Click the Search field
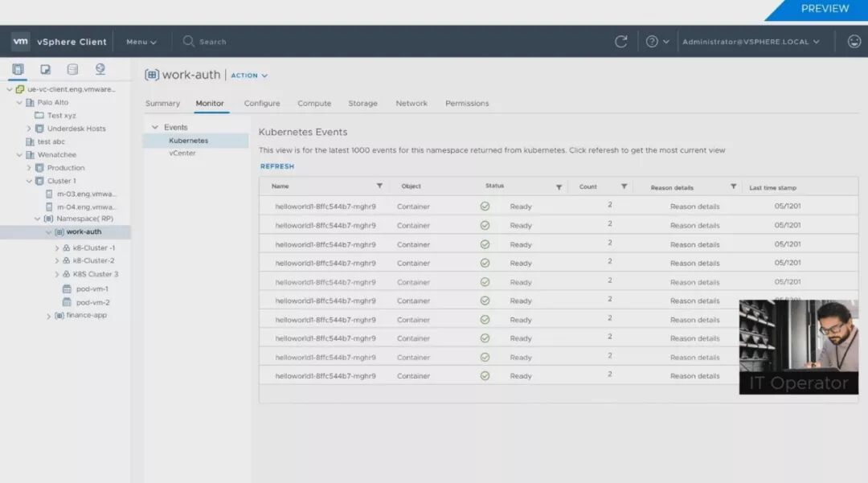 pos(212,42)
